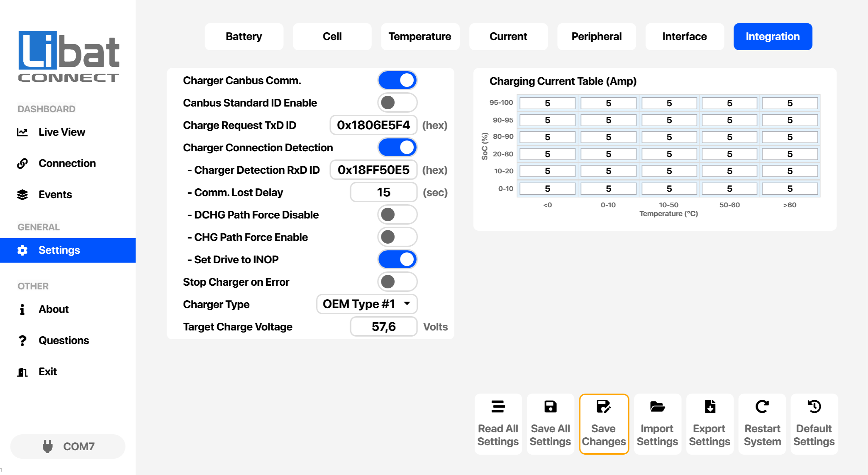
Task: Click the Import Settings folder icon
Action: pyautogui.click(x=657, y=406)
